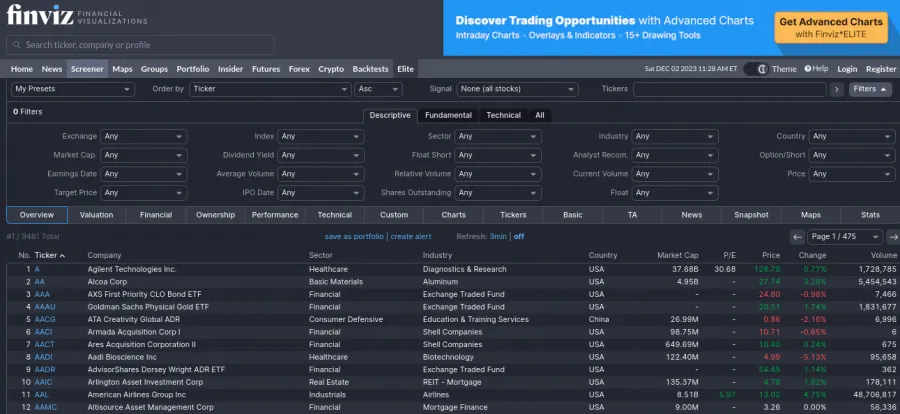Click Agilent Technologies Inc. company name
The width and height of the screenshot is (900, 414).
[x=132, y=269]
